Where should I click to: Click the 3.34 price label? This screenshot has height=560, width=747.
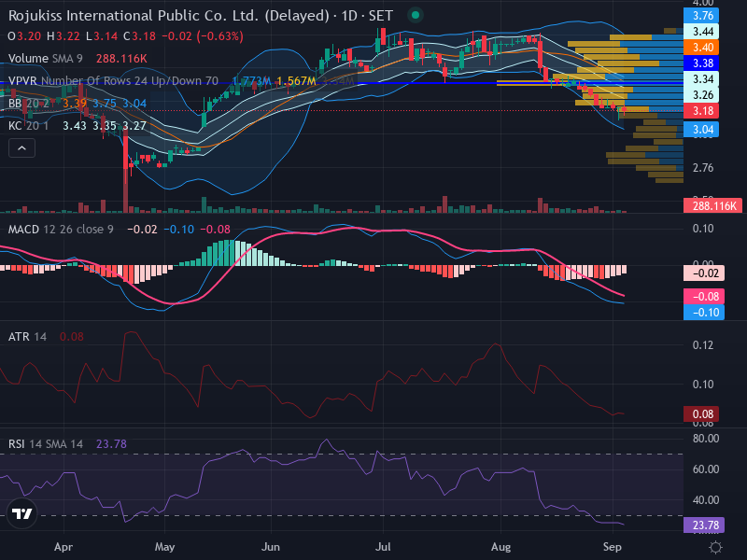(701, 78)
